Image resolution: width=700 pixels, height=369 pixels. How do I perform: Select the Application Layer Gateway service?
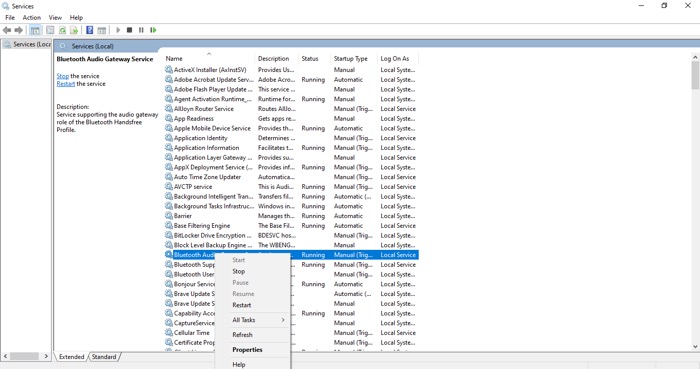point(291,158)
